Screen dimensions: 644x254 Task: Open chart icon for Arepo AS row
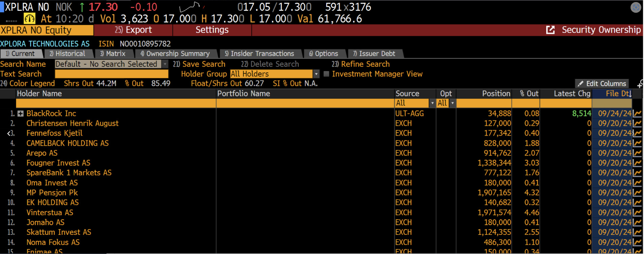pyautogui.click(x=637, y=153)
